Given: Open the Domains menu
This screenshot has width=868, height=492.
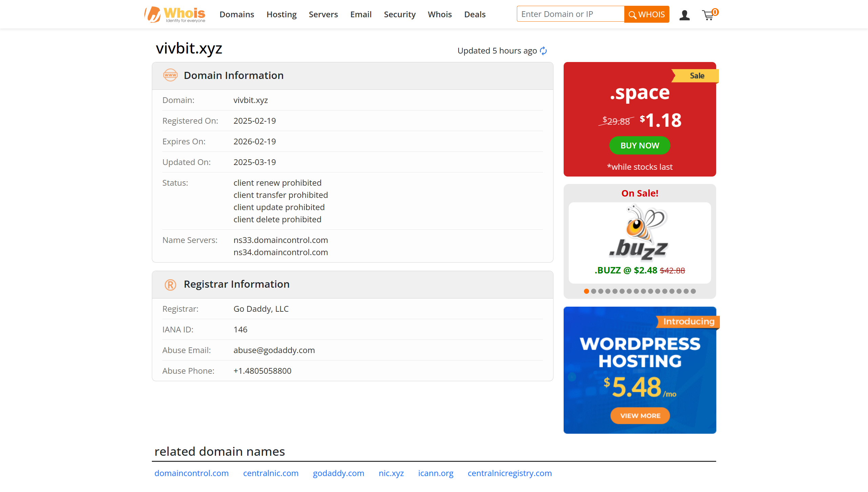Looking at the screenshot, I should pyautogui.click(x=237, y=14).
